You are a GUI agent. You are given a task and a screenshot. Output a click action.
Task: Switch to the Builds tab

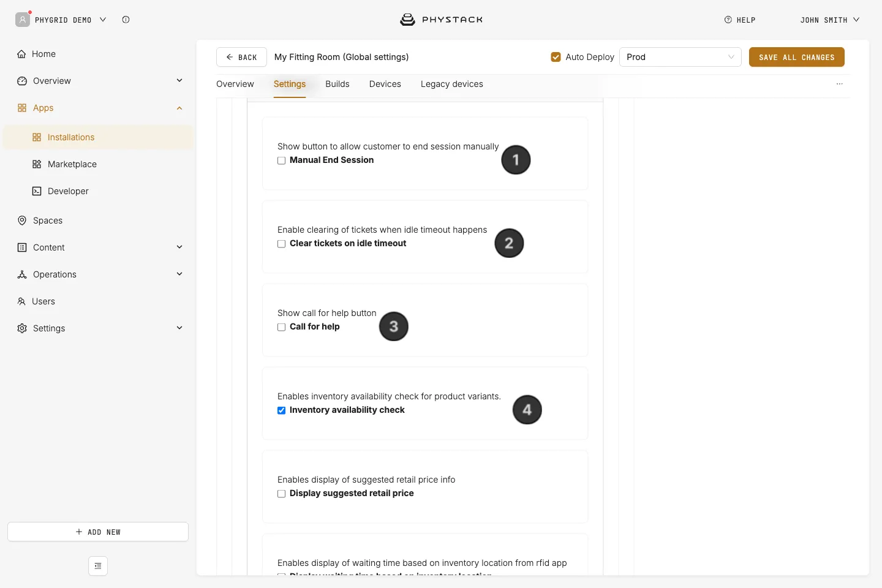coord(337,84)
